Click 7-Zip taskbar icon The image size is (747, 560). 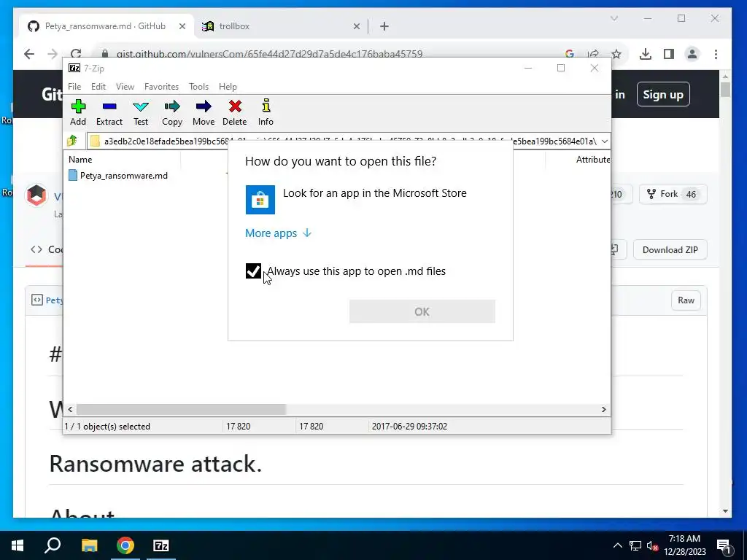pos(161,545)
